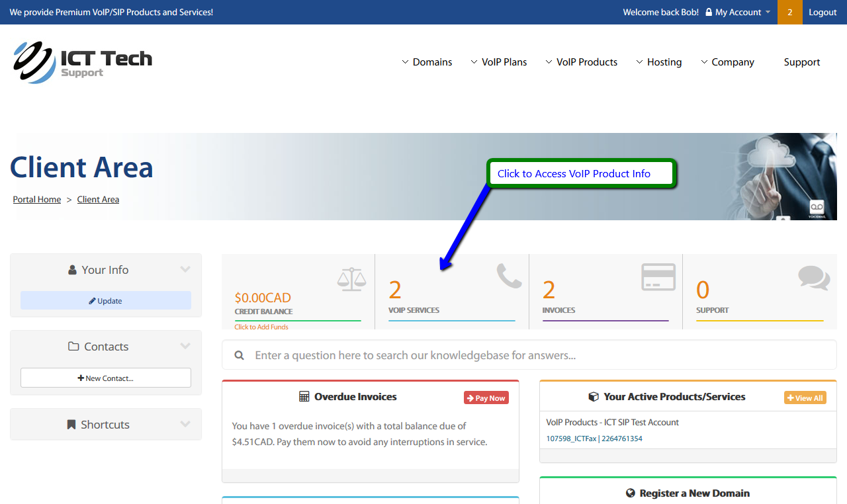The height and width of the screenshot is (504, 847).
Task: Click the ICT Tech Support logo
Action: click(x=82, y=62)
